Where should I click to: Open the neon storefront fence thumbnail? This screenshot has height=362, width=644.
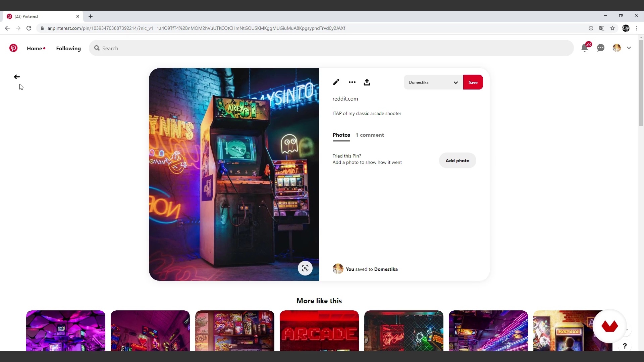coord(404,331)
